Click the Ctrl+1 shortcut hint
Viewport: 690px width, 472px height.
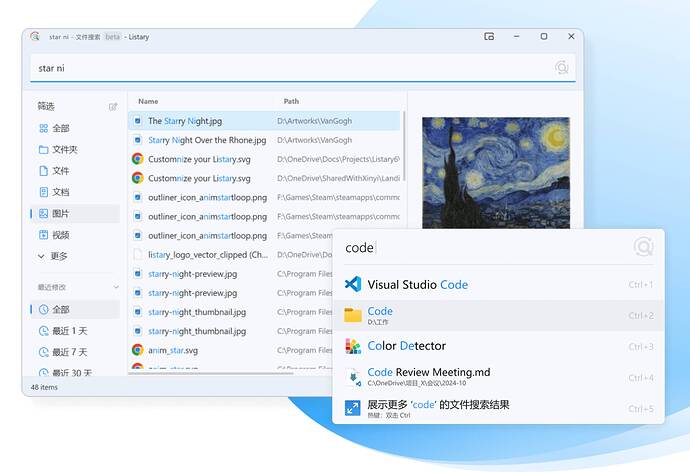[640, 285]
